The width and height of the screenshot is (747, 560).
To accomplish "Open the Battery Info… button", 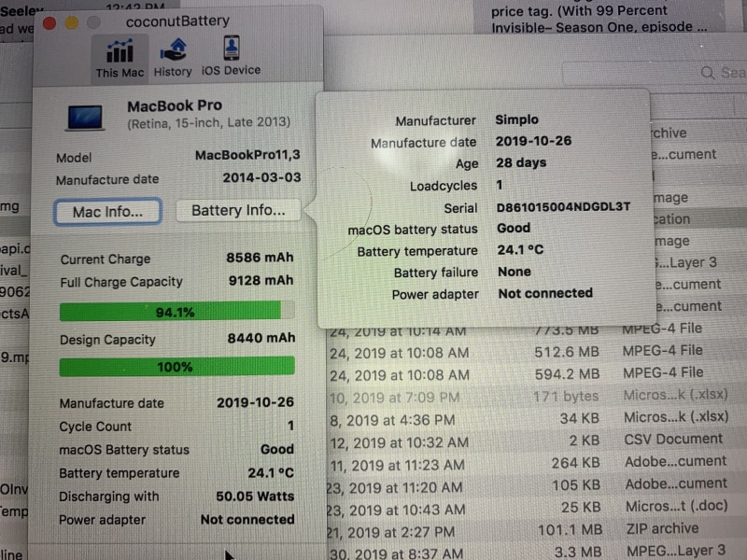I will [238, 210].
